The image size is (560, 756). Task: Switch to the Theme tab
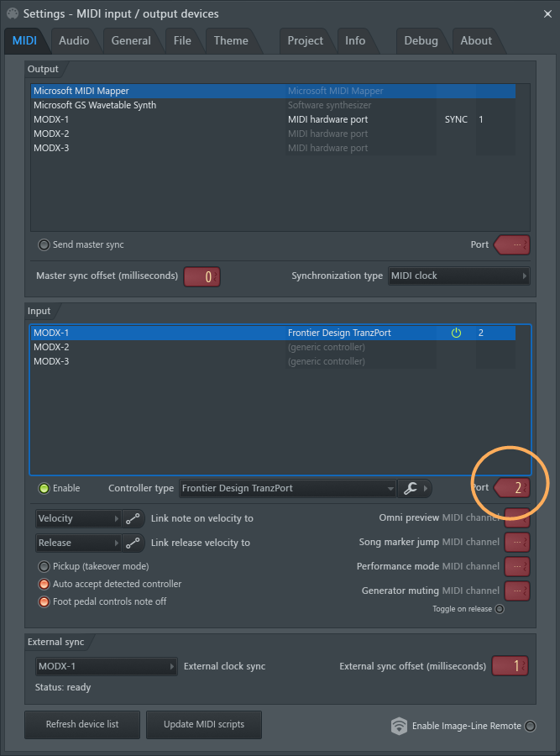point(231,41)
